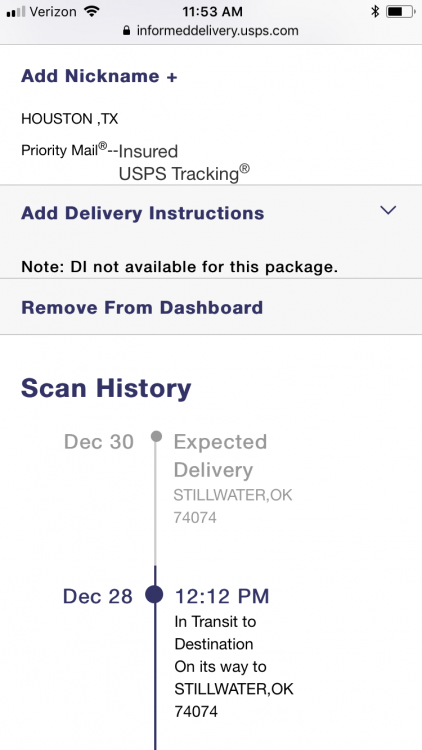Tap the battery indicator icon

(400, 11)
